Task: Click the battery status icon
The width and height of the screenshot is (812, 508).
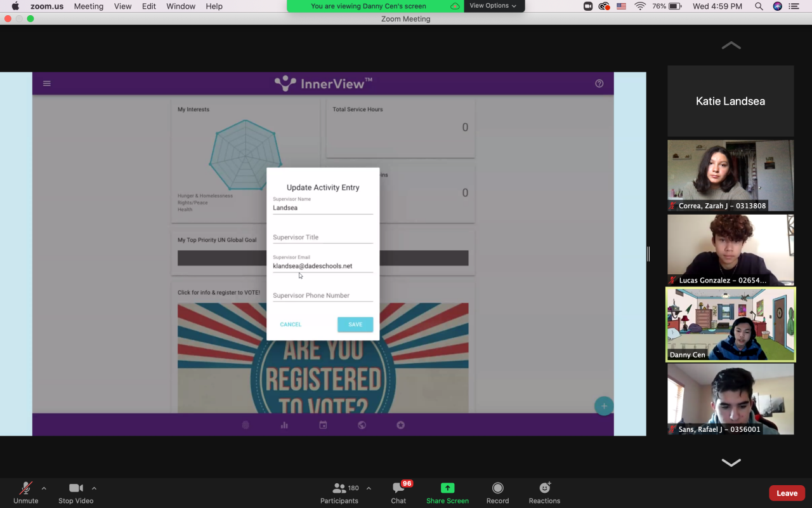Action: point(675,6)
